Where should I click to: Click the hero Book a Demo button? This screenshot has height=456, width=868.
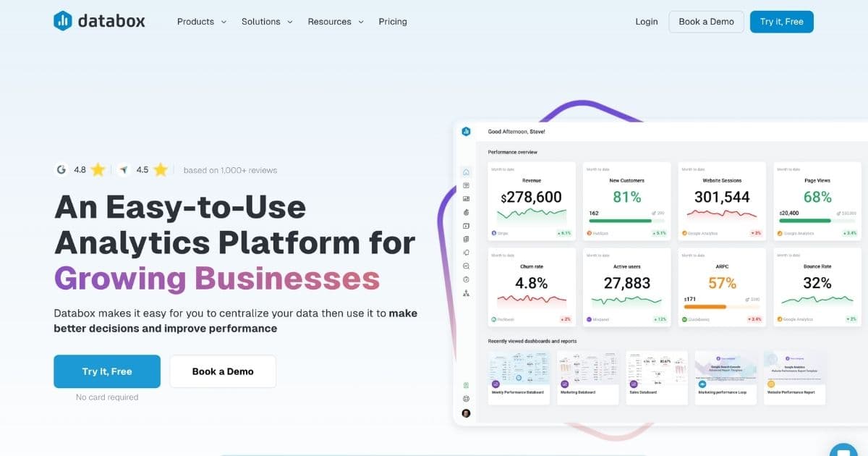[223, 371]
